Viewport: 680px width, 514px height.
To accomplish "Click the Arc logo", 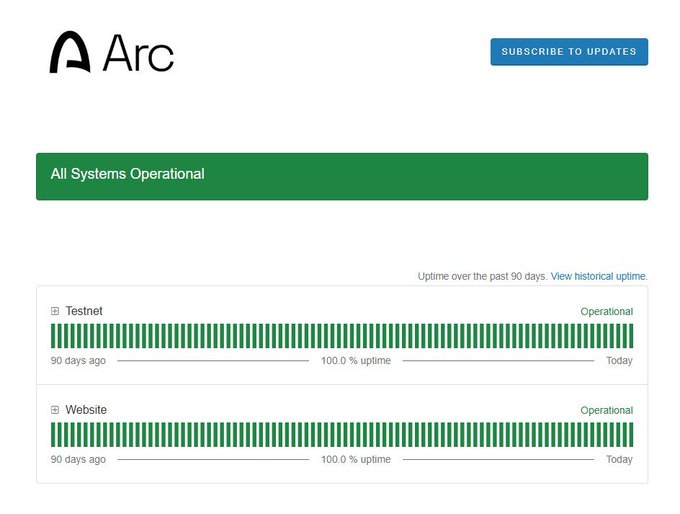I will click(112, 52).
